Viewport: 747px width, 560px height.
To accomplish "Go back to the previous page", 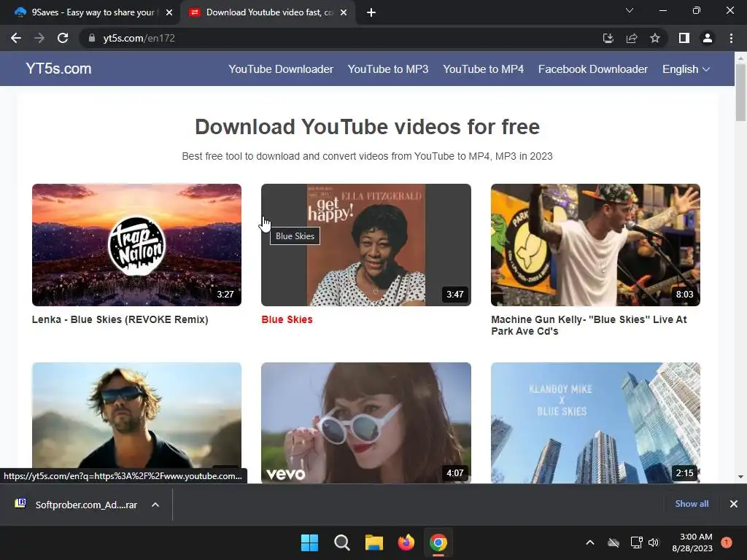I will click(16, 38).
